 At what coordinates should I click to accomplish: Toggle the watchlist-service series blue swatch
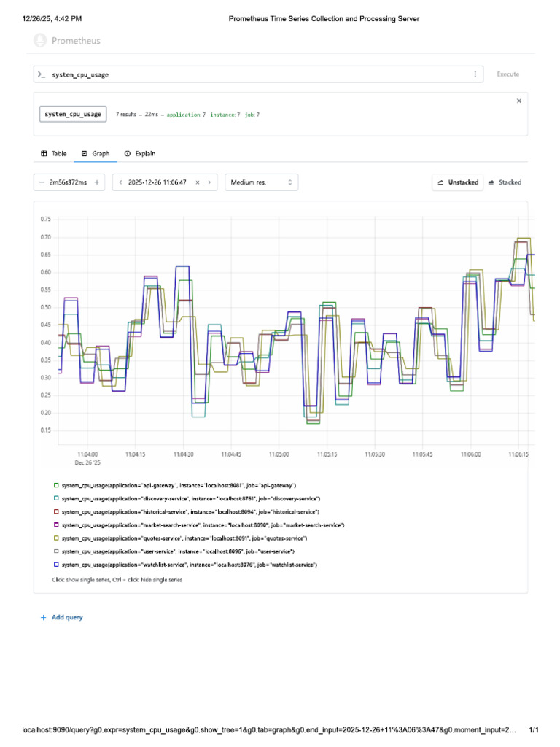[56, 565]
